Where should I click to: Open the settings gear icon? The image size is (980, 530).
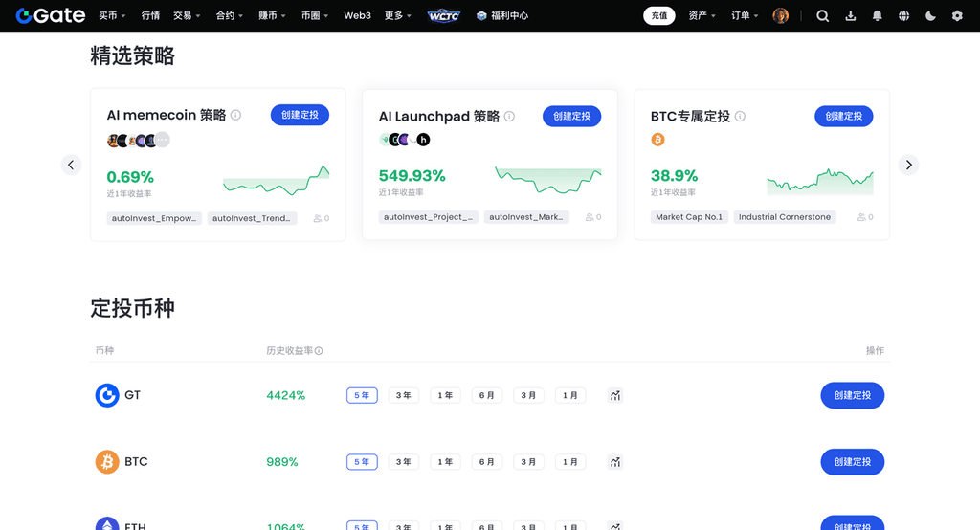point(957,16)
